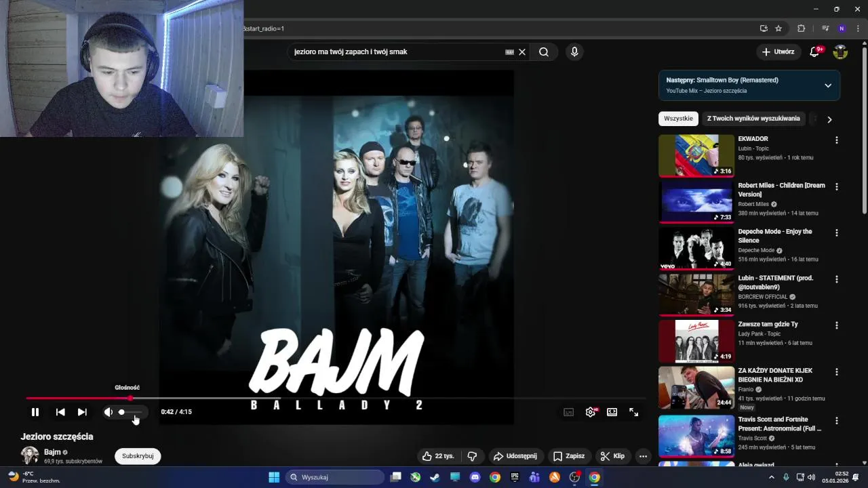Open options menu for Robert Miles - Children
The image size is (868, 488).
tap(837, 186)
